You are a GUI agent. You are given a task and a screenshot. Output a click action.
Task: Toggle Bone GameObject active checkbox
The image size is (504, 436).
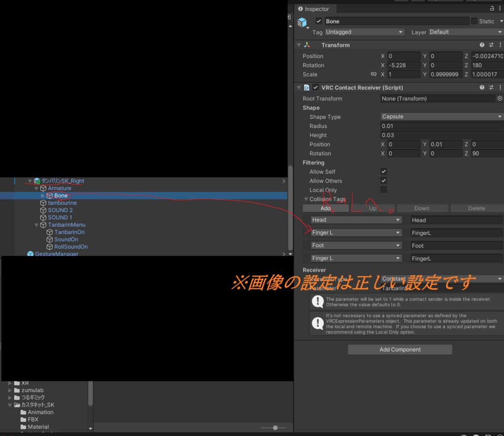[318, 21]
